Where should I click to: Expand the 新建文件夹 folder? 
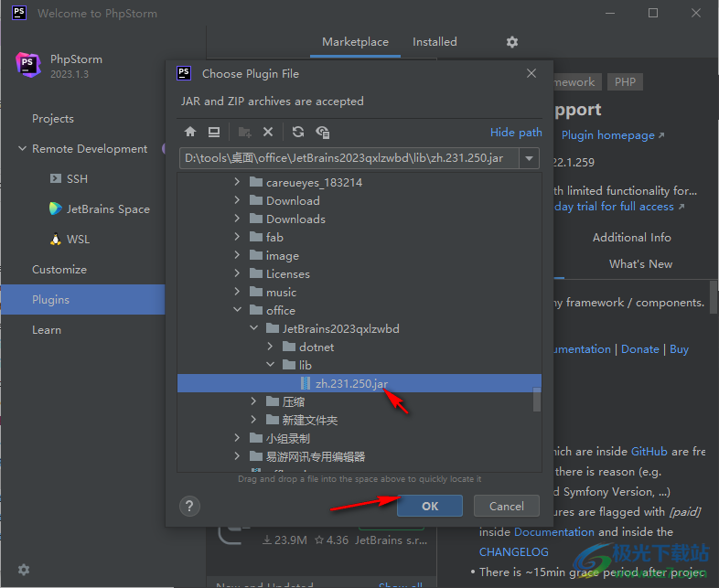(x=253, y=420)
